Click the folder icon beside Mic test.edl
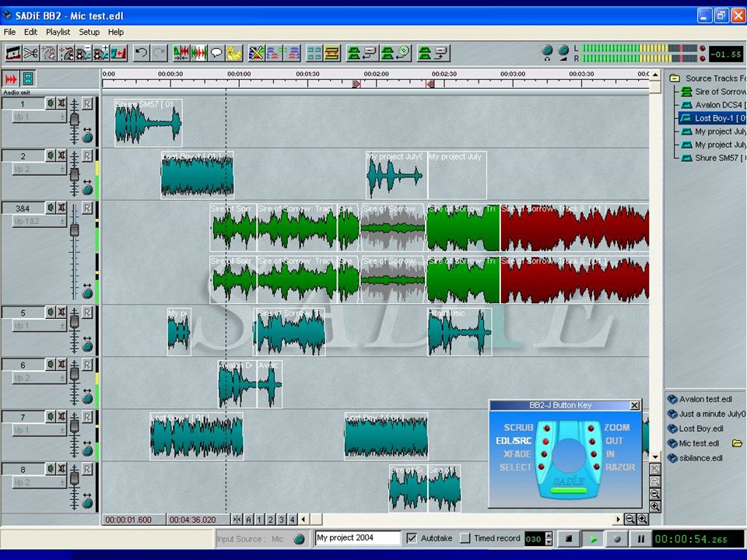Image resolution: width=747 pixels, height=560 pixels. 738,443
